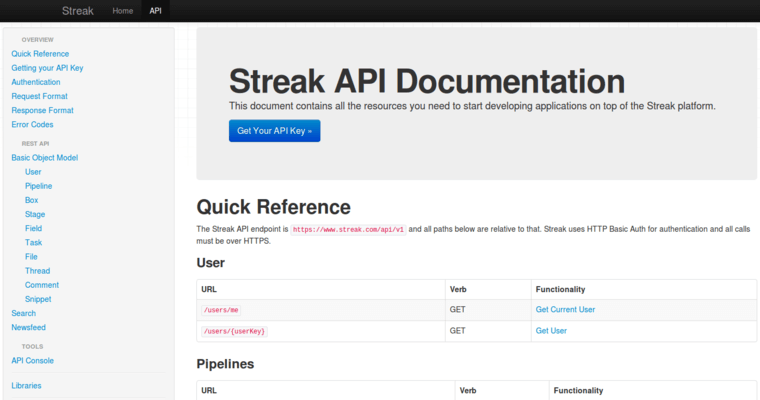Click the Streak API Documentation title
Viewport: 760px width, 400px height.
(427, 81)
